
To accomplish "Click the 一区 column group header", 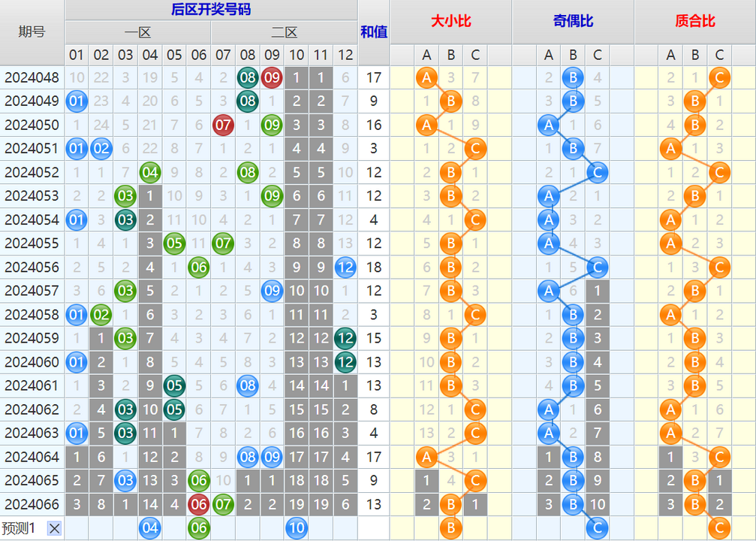I will [138, 32].
